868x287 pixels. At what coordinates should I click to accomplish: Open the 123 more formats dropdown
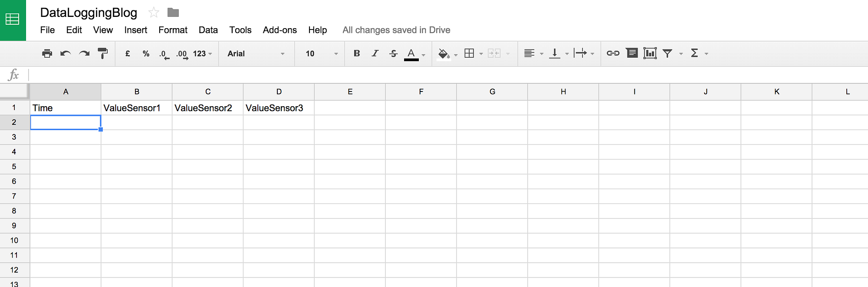(202, 54)
